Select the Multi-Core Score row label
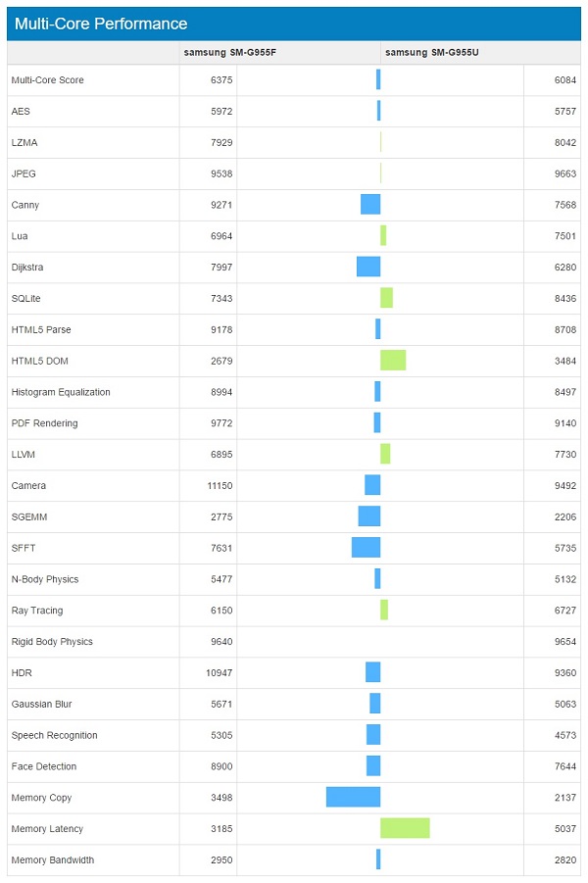This screenshot has width=588, height=883. (x=47, y=80)
